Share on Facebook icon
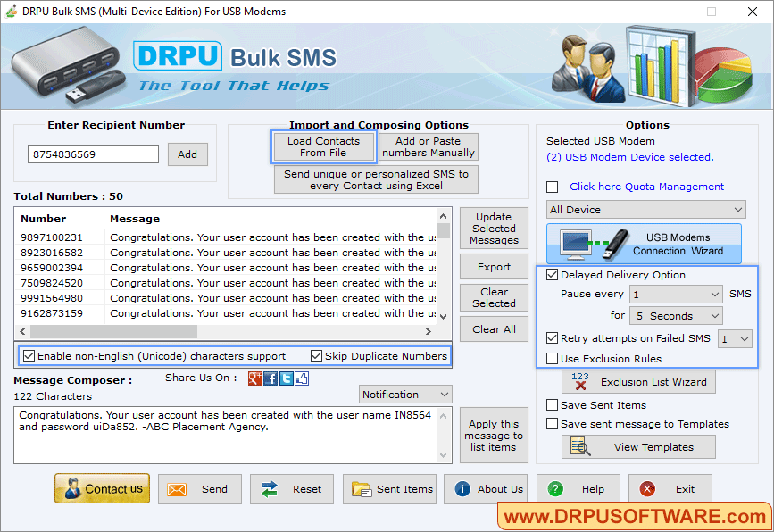The image size is (774, 532). point(270,378)
